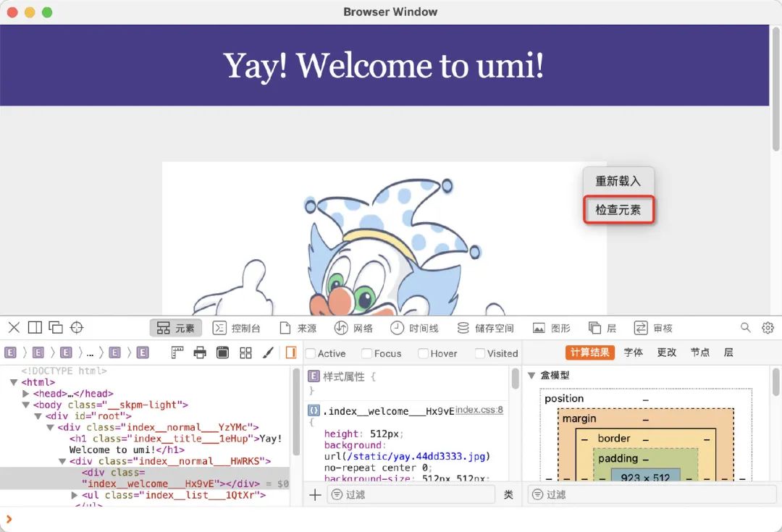
Task: Open the 储存空间 tab
Action: click(485, 328)
